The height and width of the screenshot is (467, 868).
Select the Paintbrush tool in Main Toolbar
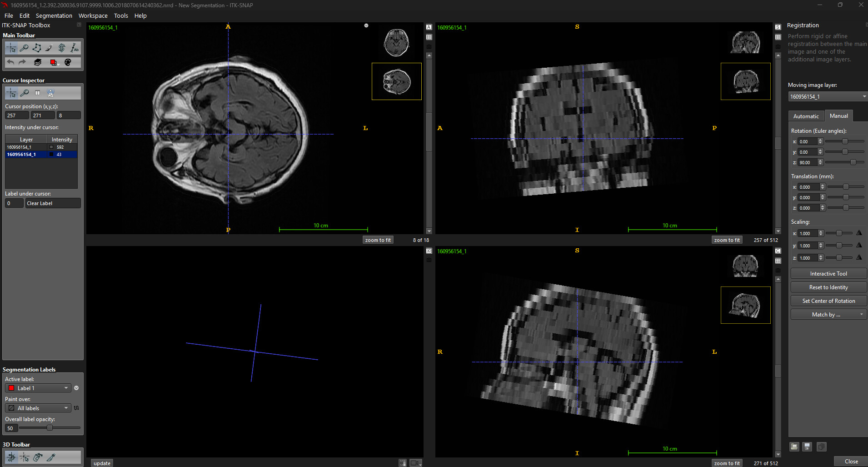click(x=49, y=48)
